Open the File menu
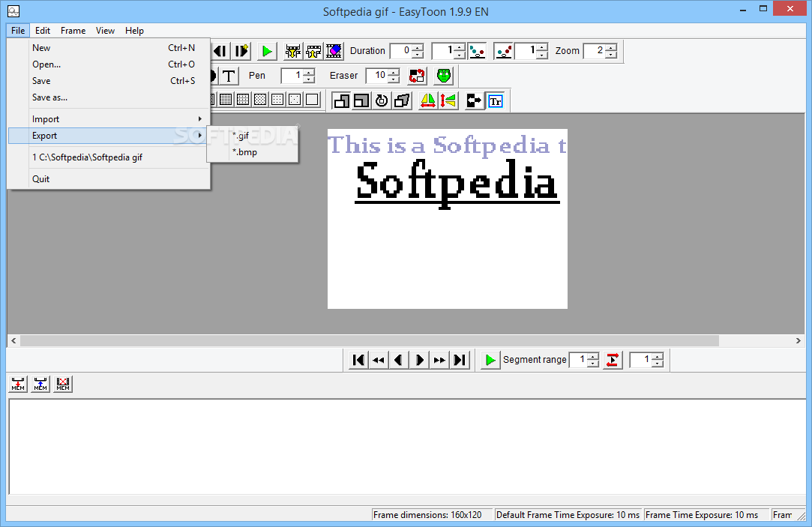812x527 pixels. 17,31
